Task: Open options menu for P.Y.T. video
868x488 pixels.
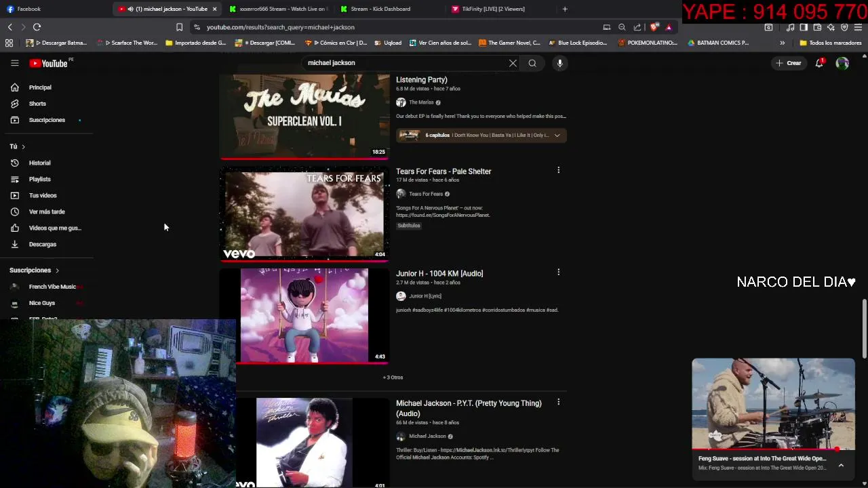Action: [558, 402]
